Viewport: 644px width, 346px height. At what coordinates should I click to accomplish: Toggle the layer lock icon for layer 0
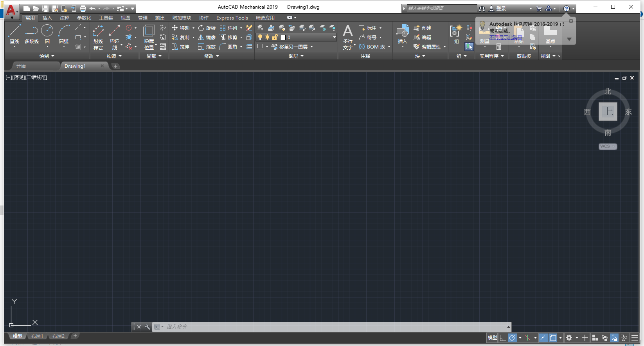(x=275, y=38)
